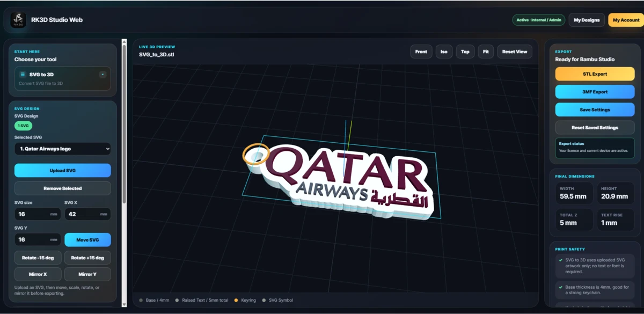This screenshot has width=644, height=314.
Task: Click the Width 59.5 mm value
Action: tap(573, 196)
